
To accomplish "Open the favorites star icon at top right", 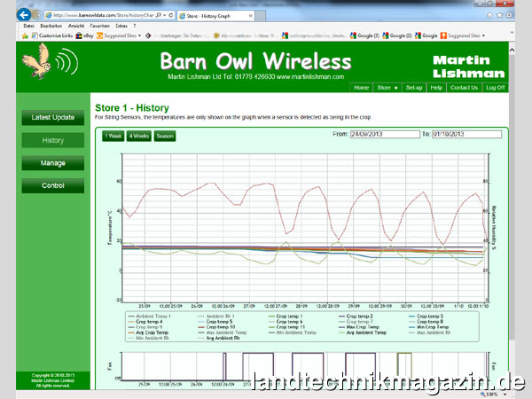I will [x=501, y=15].
